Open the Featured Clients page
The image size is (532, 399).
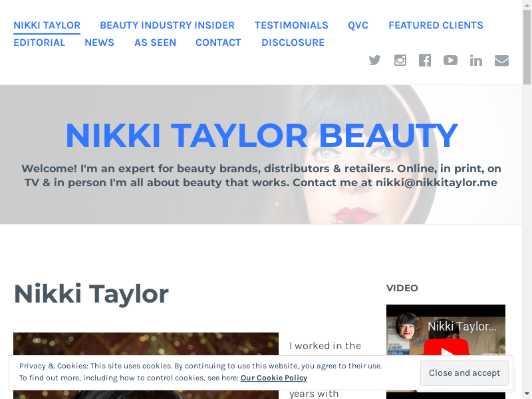click(436, 25)
